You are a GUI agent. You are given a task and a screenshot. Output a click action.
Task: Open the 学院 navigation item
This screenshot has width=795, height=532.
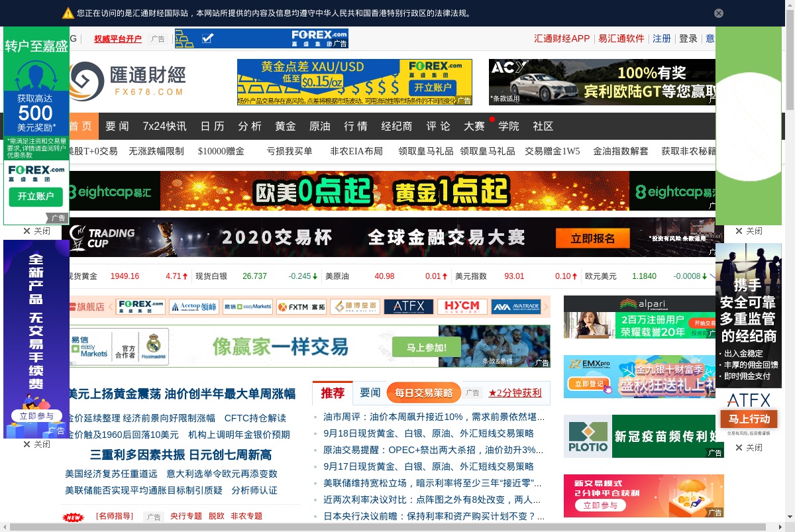pyautogui.click(x=509, y=126)
